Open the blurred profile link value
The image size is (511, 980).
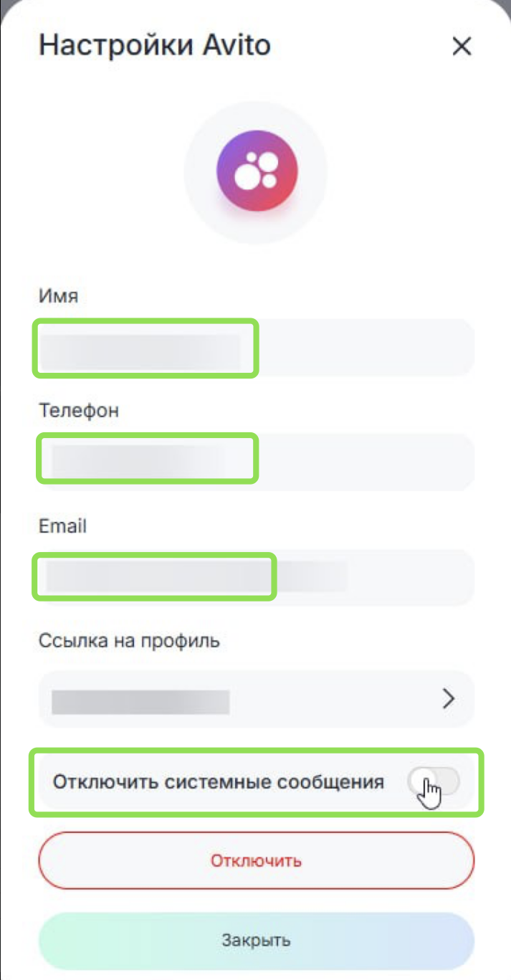click(x=140, y=702)
